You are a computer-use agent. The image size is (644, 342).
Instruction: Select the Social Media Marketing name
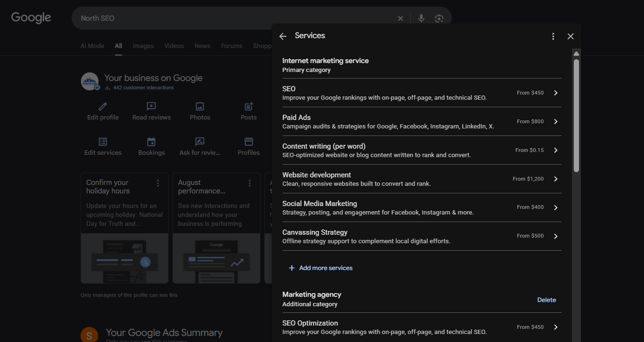(319, 203)
